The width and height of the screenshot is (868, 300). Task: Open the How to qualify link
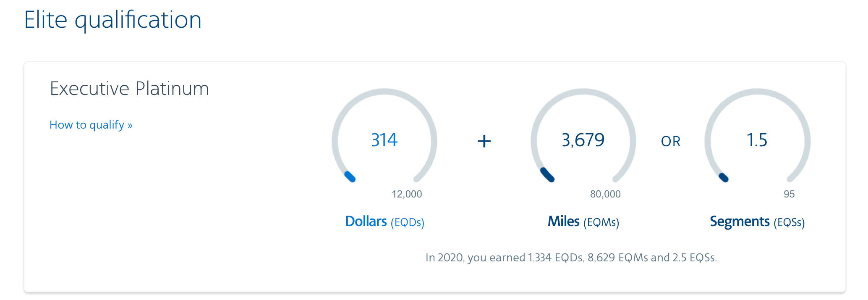91,125
